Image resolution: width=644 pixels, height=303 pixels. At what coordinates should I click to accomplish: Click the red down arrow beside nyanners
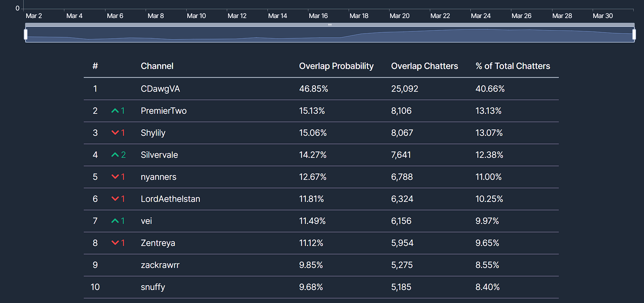click(x=115, y=177)
